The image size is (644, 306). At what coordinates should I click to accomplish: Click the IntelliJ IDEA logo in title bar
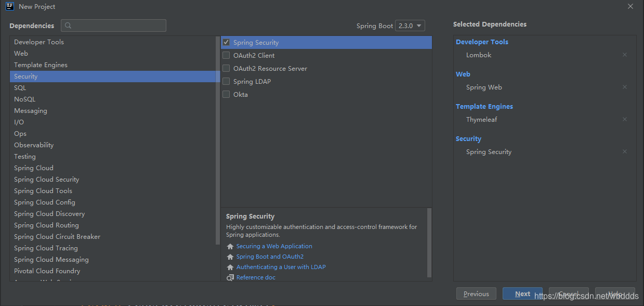point(9,6)
